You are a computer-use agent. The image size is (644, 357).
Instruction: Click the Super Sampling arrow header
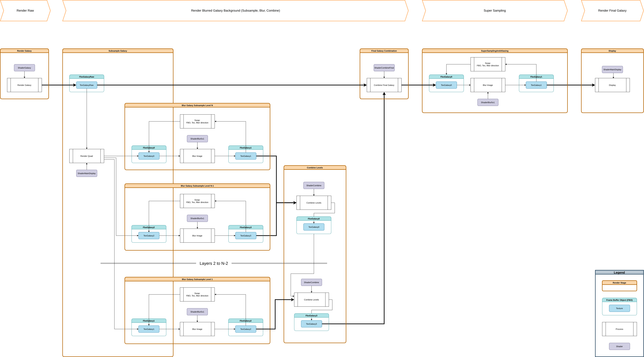(495, 11)
